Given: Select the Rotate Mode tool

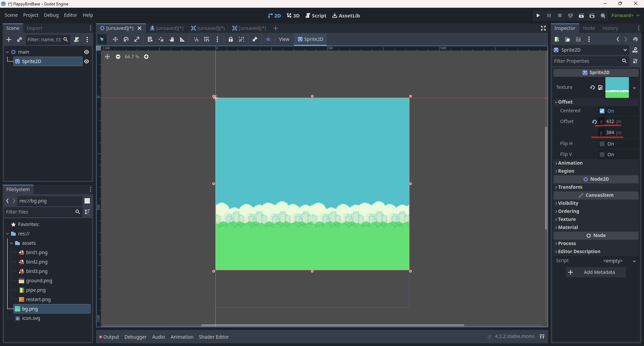Looking at the screenshot, I should coord(126,39).
